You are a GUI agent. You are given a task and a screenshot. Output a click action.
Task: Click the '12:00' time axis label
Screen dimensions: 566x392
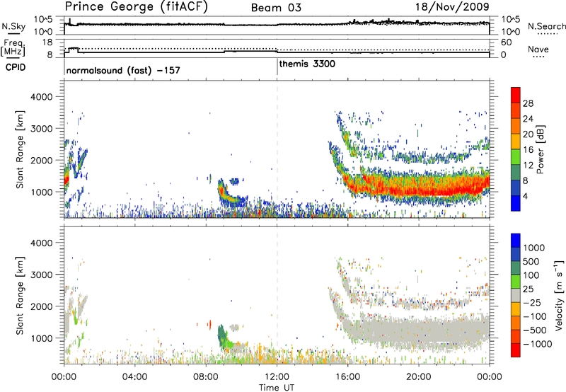pos(277,377)
